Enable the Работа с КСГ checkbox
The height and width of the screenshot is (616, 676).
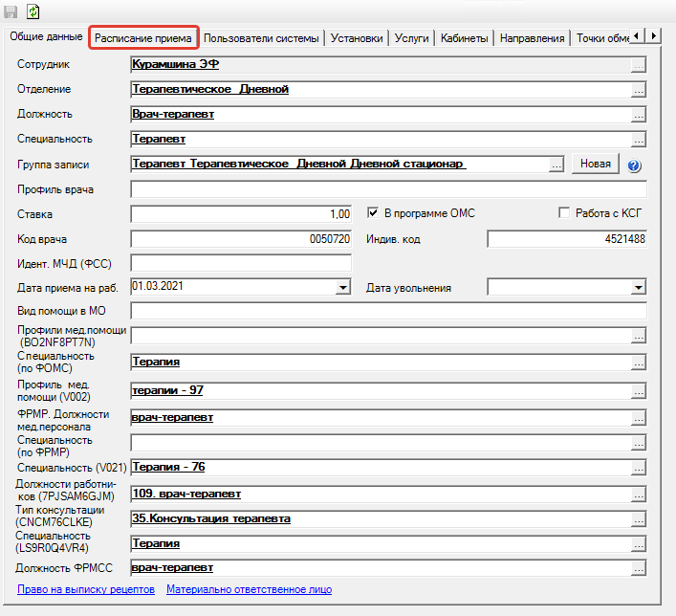(x=564, y=212)
